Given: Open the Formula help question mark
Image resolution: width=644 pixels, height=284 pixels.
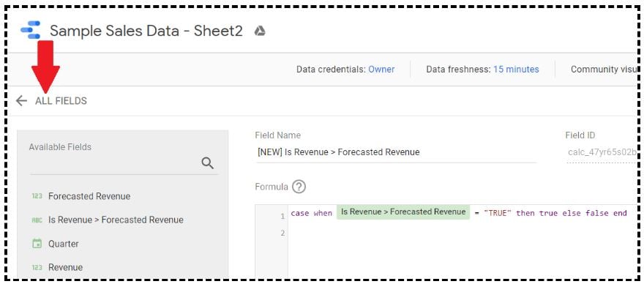Looking at the screenshot, I should tap(299, 187).
